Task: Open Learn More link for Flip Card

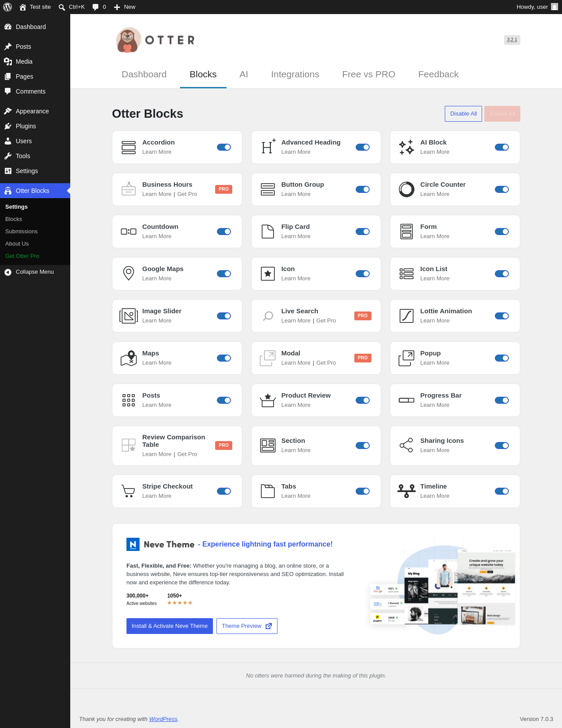Action: (296, 236)
